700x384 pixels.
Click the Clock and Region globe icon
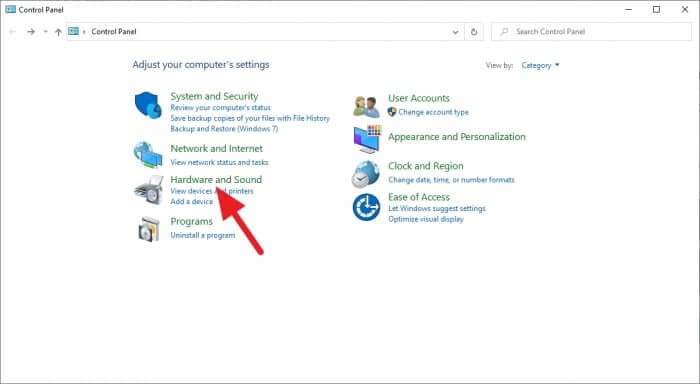tap(366, 174)
